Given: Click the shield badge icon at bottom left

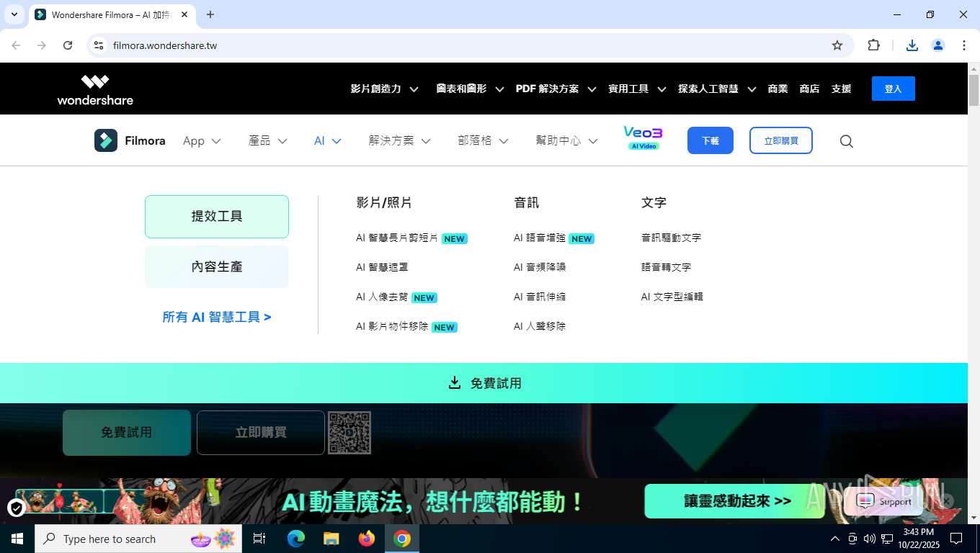Looking at the screenshot, I should point(17,508).
